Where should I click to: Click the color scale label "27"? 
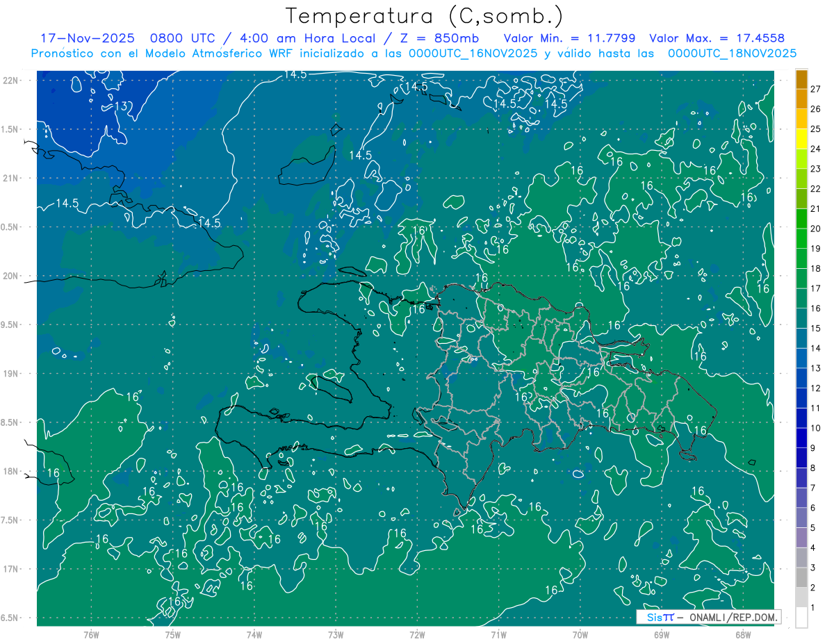pyautogui.click(x=817, y=89)
